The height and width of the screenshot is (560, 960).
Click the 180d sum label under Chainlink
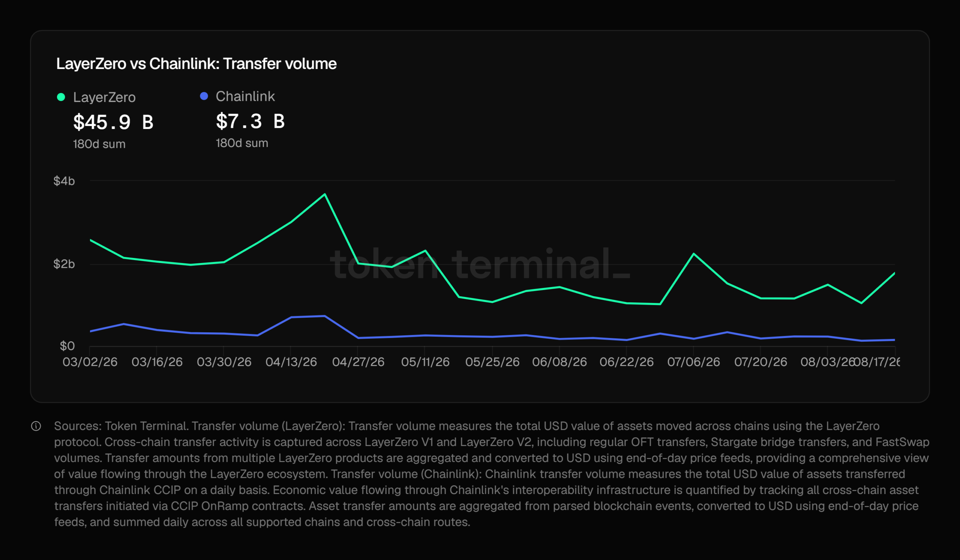242,143
